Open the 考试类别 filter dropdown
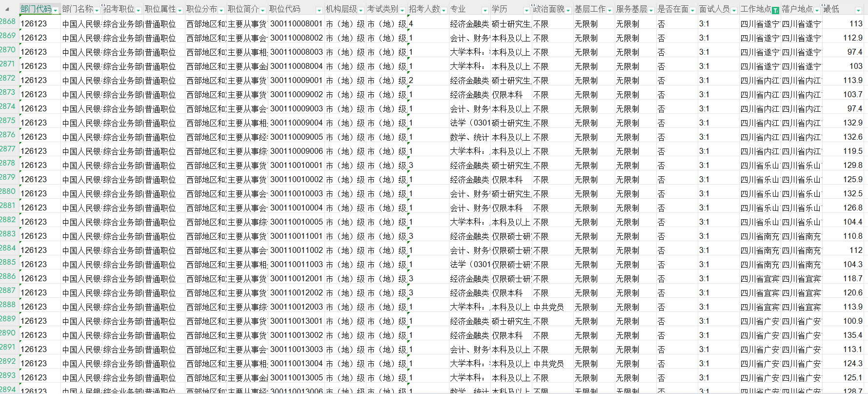 point(403,10)
